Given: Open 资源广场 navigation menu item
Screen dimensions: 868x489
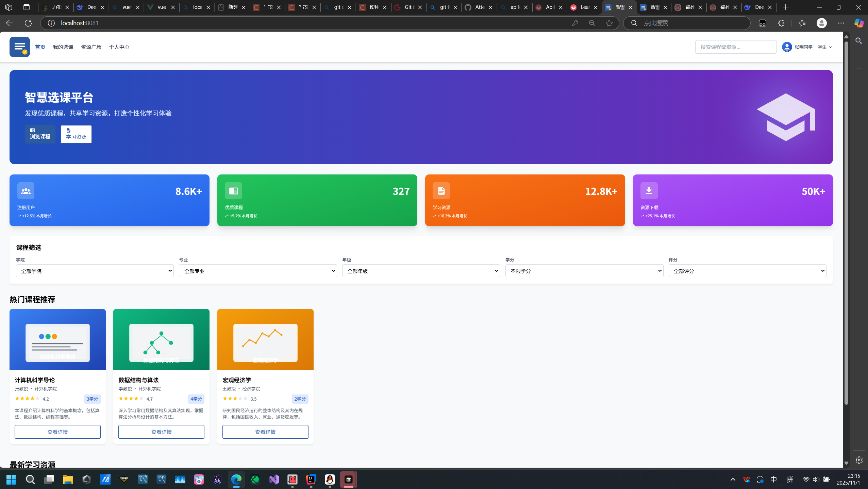Looking at the screenshot, I should 91,47.
